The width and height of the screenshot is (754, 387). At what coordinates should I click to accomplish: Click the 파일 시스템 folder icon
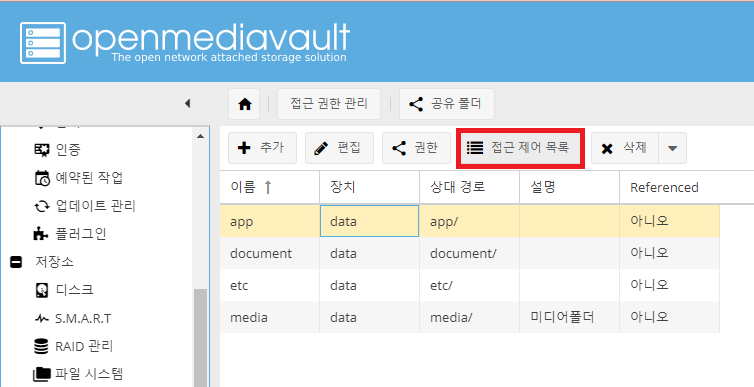(x=42, y=374)
